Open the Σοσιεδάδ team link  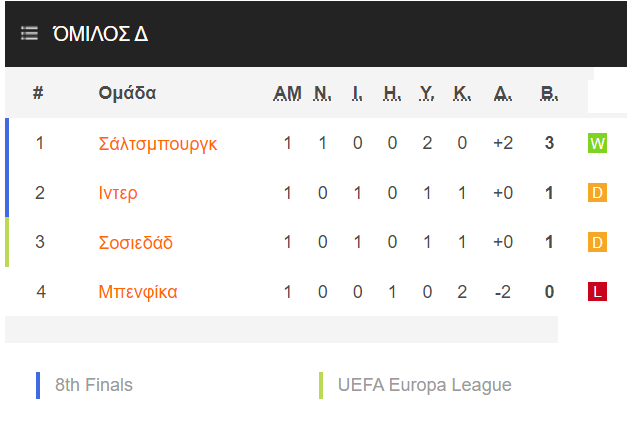[136, 243]
